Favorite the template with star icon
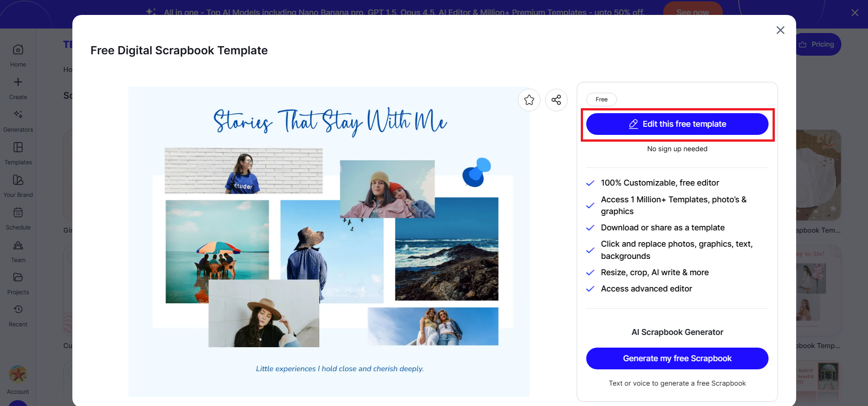The image size is (868, 406). click(529, 100)
